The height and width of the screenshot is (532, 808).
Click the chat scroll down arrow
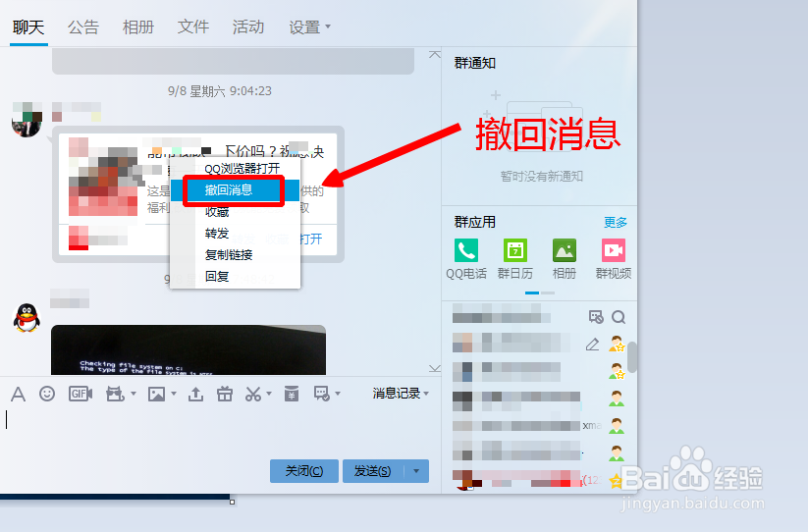click(434, 368)
